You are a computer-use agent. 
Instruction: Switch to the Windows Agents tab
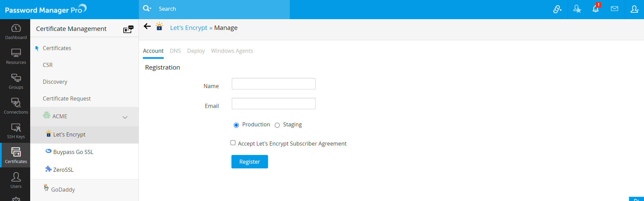232,51
